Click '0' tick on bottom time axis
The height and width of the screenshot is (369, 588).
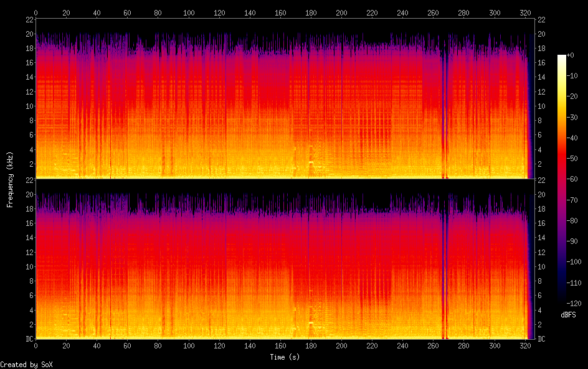(36, 346)
